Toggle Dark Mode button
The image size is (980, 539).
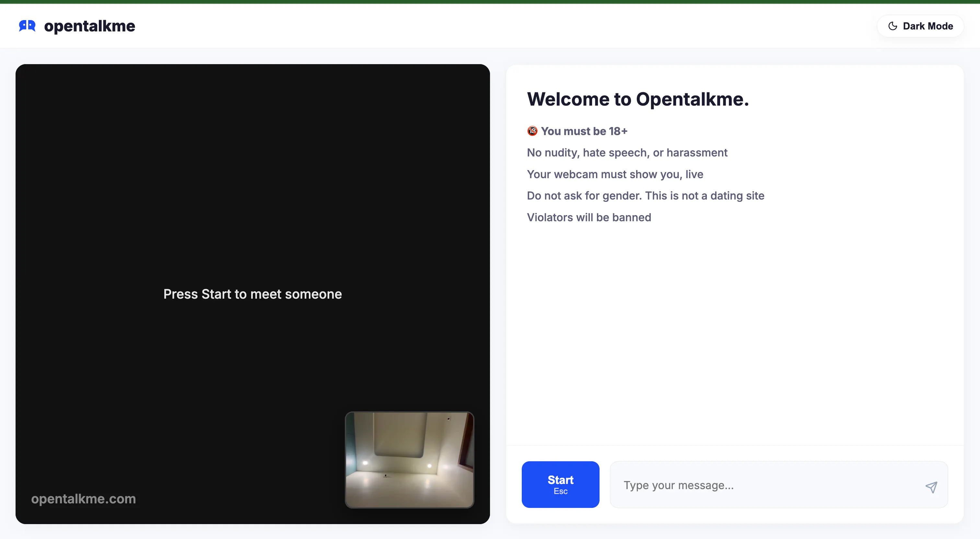(x=920, y=26)
